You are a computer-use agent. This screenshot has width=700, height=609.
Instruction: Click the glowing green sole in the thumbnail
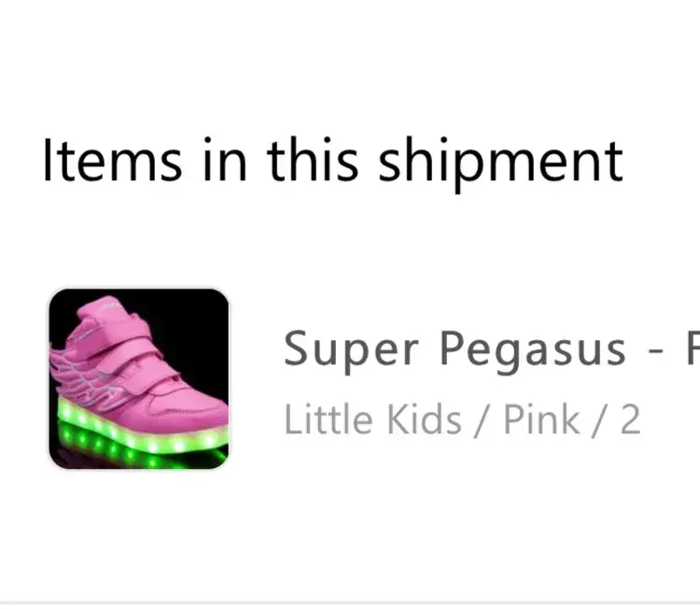140,437
